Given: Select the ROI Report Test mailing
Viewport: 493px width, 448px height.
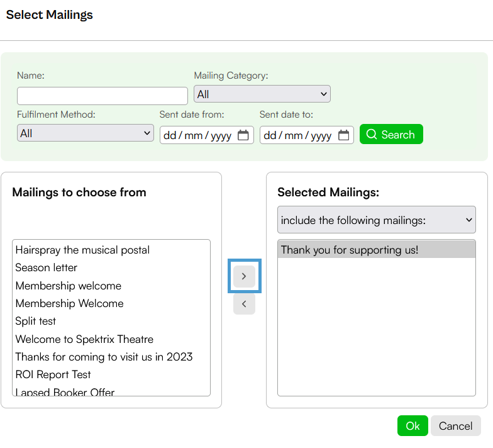Looking at the screenshot, I should (111, 374).
